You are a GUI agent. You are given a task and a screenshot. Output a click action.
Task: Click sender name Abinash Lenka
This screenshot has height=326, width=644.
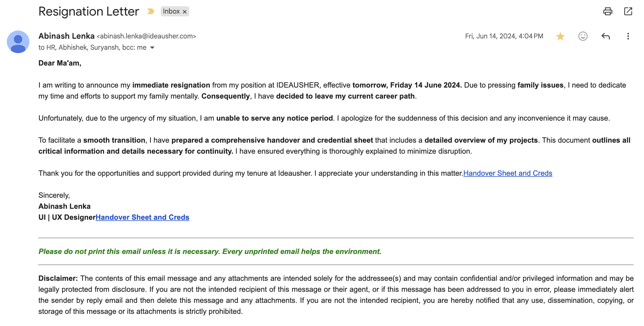(x=66, y=36)
